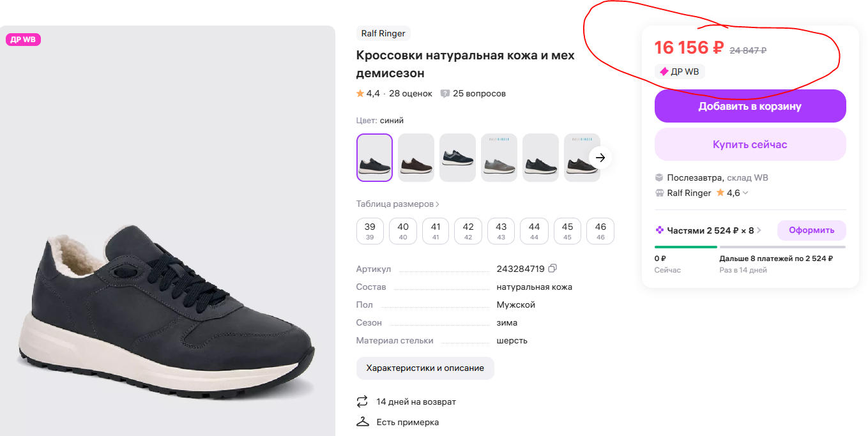Click the questions speech-bubble icon
Viewport: 868px width, 436px height.
(445, 94)
